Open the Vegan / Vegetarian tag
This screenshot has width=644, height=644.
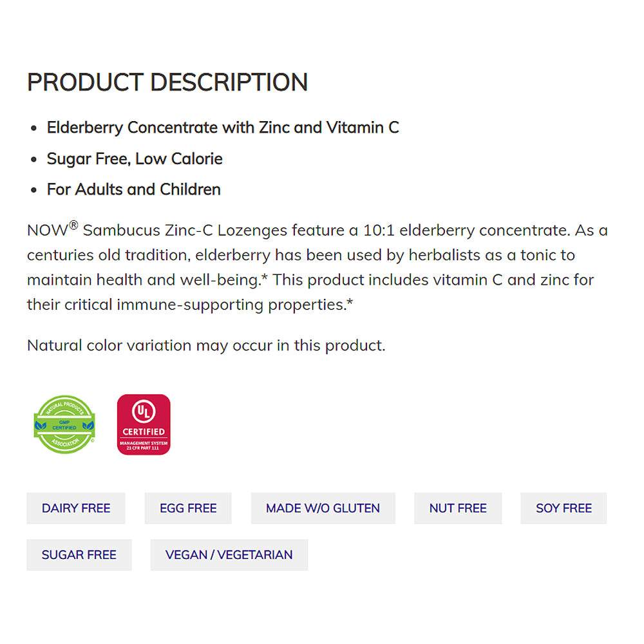(229, 554)
